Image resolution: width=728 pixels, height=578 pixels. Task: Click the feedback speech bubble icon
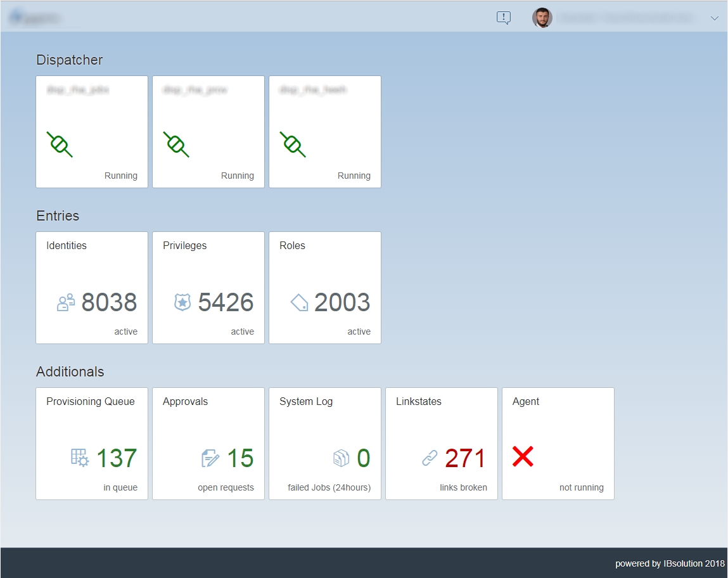pos(504,18)
